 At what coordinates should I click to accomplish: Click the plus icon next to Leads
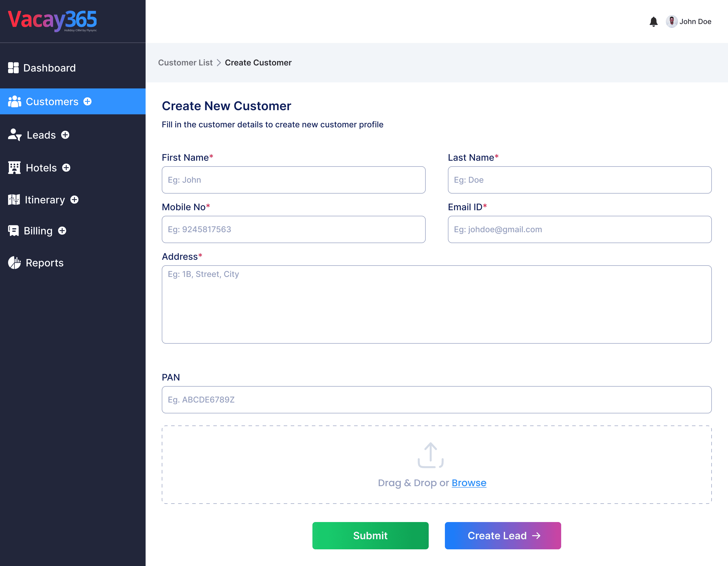65,135
